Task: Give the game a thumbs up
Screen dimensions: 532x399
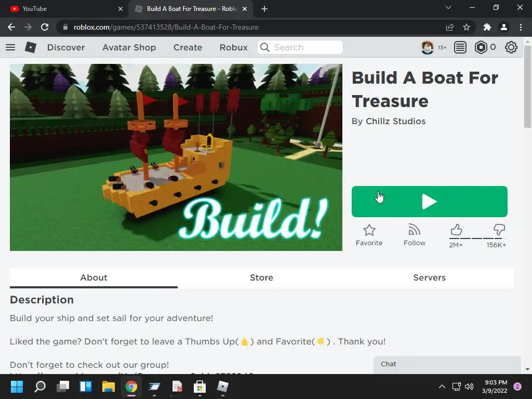Action: tap(456, 230)
